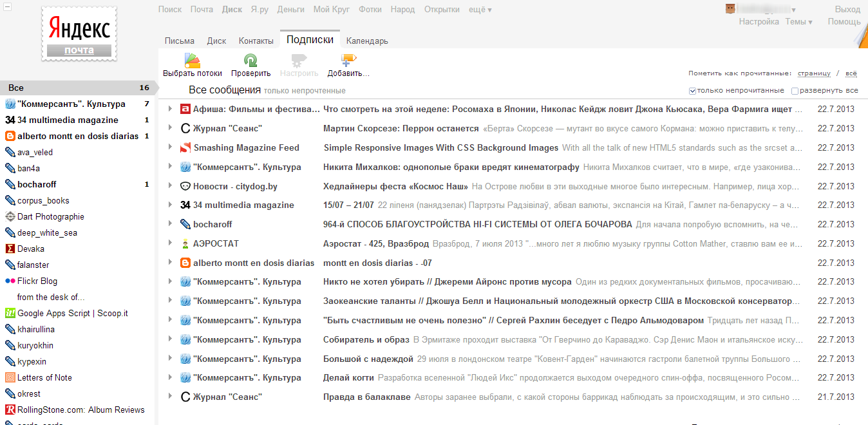This screenshot has width=868, height=425.
Task: Click the 'Помощь' help link
Action: click(x=844, y=22)
